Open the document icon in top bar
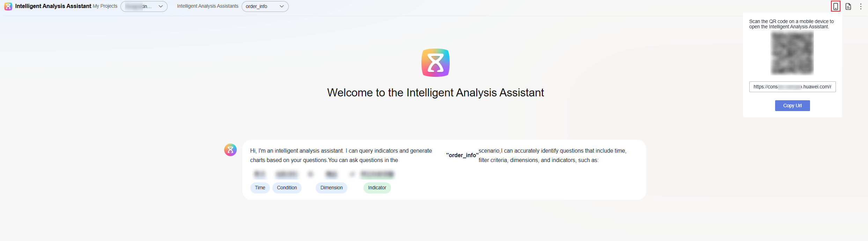 click(848, 6)
